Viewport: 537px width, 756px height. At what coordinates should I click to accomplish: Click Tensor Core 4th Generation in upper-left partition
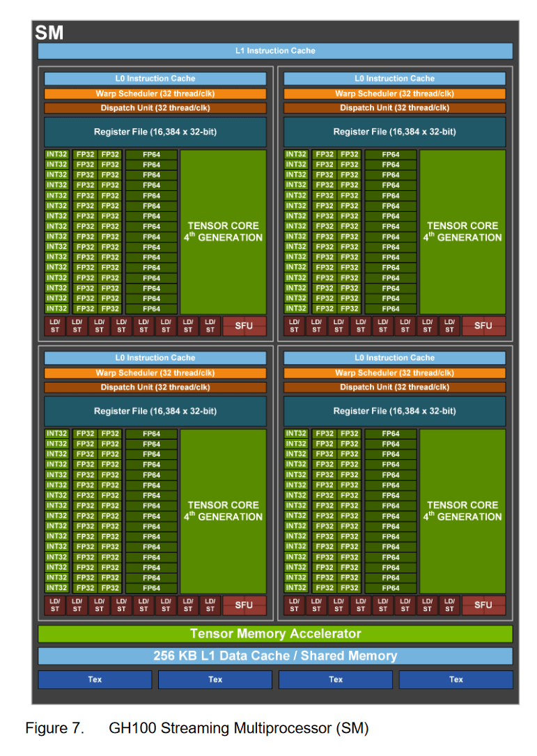pyautogui.click(x=223, y=232)
